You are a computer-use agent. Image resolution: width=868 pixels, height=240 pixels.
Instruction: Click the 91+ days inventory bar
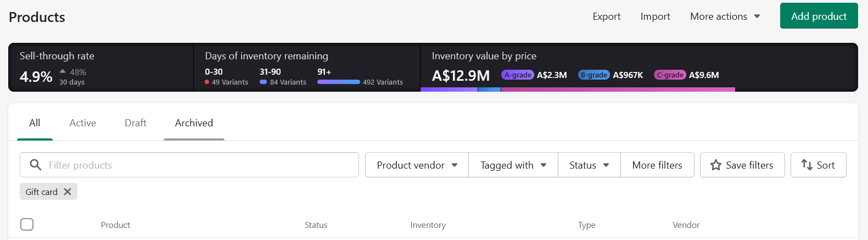[339, 82]
